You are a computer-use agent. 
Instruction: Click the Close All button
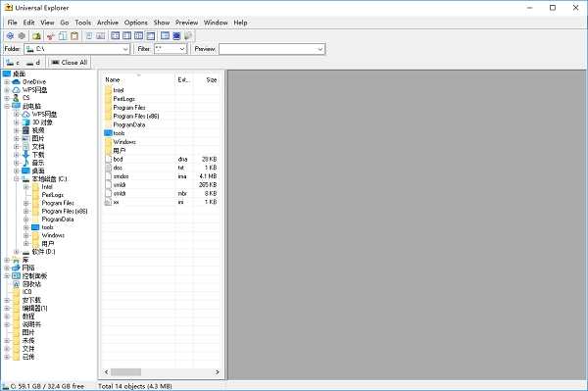(70, 63)
